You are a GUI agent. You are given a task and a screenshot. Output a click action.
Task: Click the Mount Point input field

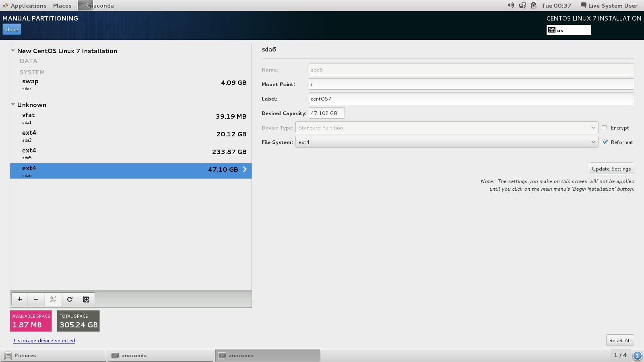471,84
